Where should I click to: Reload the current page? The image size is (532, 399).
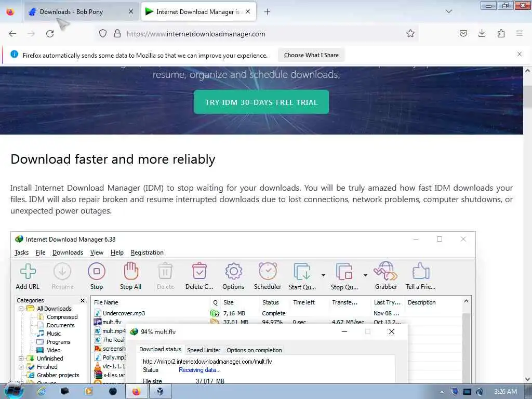click(x=50, y=34)
